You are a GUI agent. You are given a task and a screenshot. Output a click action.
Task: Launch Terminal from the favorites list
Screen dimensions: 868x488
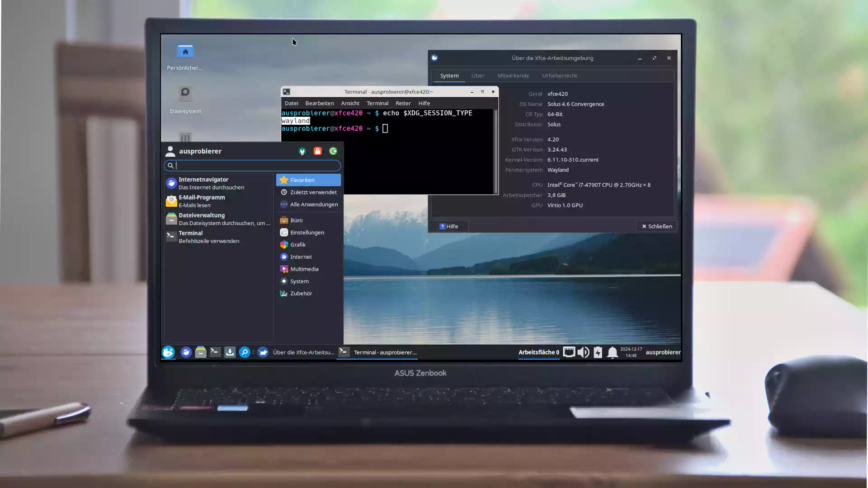(218, 237)
